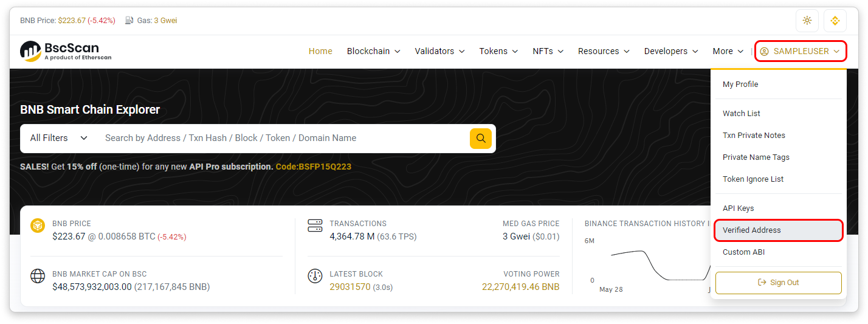
Task: Focus the address search input field
Action: (x=283, y=138)
